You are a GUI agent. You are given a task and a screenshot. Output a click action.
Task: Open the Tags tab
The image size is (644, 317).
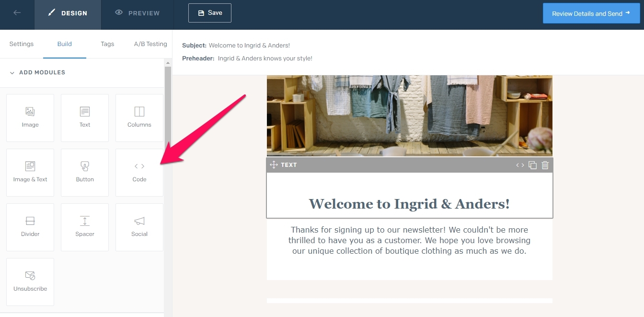[x=107, y=44]
